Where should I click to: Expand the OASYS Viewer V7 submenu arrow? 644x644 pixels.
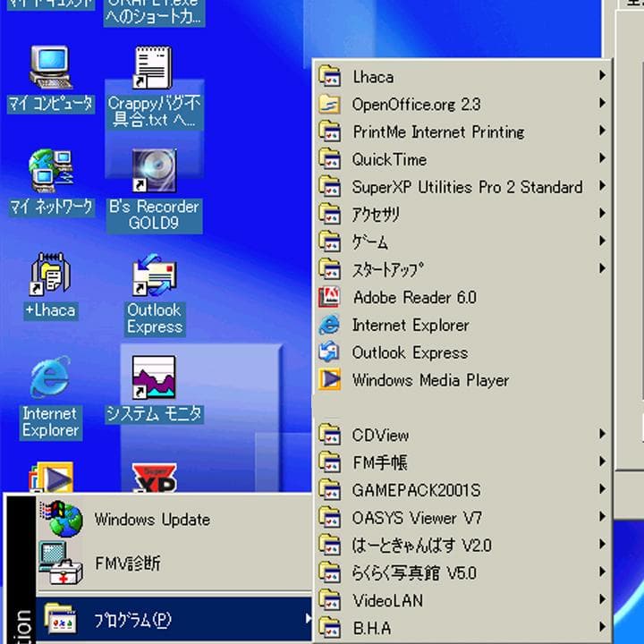(x=602, y=516)
